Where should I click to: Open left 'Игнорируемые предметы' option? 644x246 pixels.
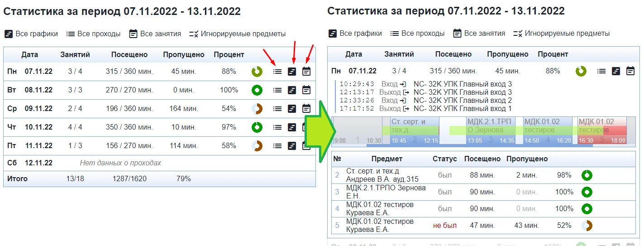238,34
